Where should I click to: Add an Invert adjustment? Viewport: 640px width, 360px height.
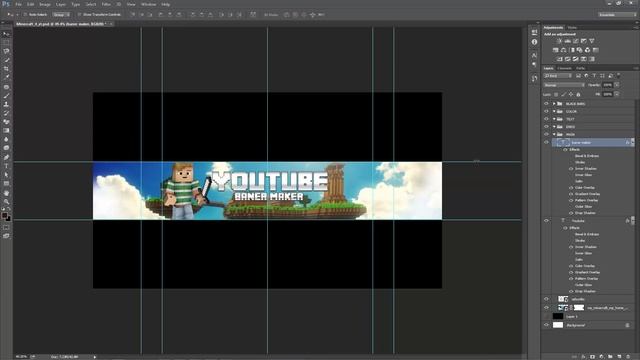559,59
